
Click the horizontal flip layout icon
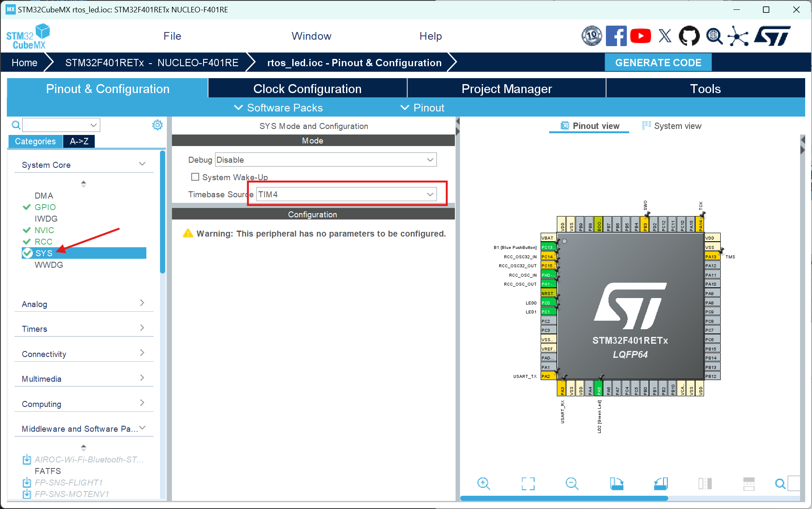[749, 484]
